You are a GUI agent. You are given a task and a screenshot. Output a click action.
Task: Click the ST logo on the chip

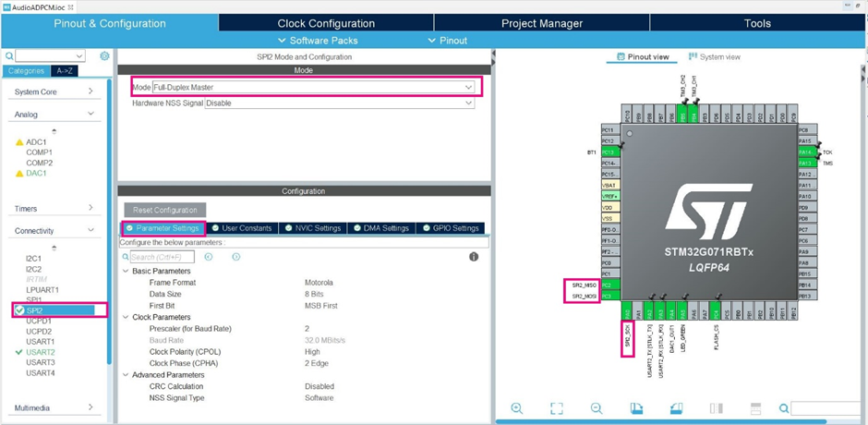[708, 210]
